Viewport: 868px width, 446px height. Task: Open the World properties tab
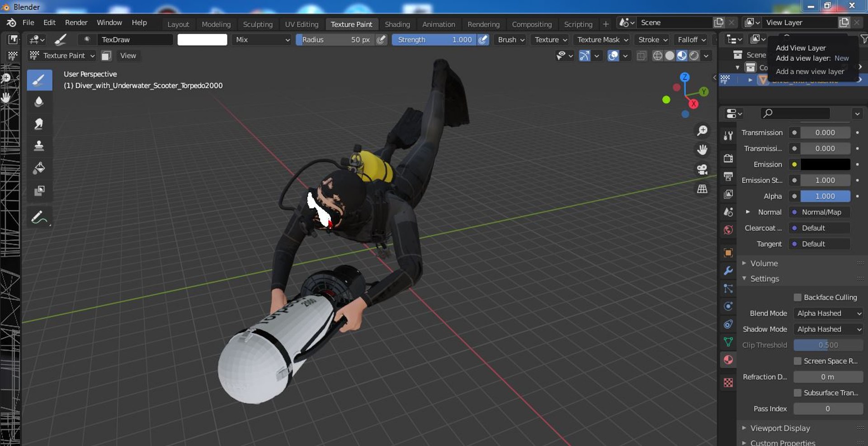728,230
